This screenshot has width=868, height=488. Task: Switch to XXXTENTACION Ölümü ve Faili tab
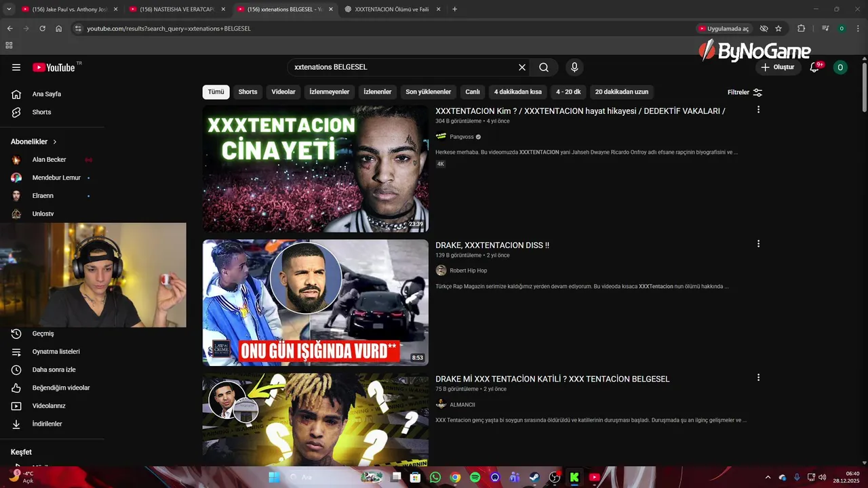pos(392,9)
